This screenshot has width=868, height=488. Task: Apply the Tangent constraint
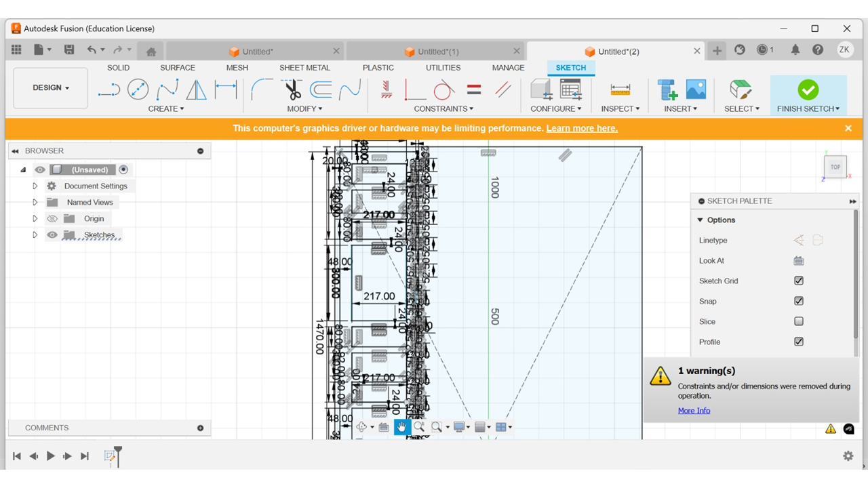(x=443, y=89)
